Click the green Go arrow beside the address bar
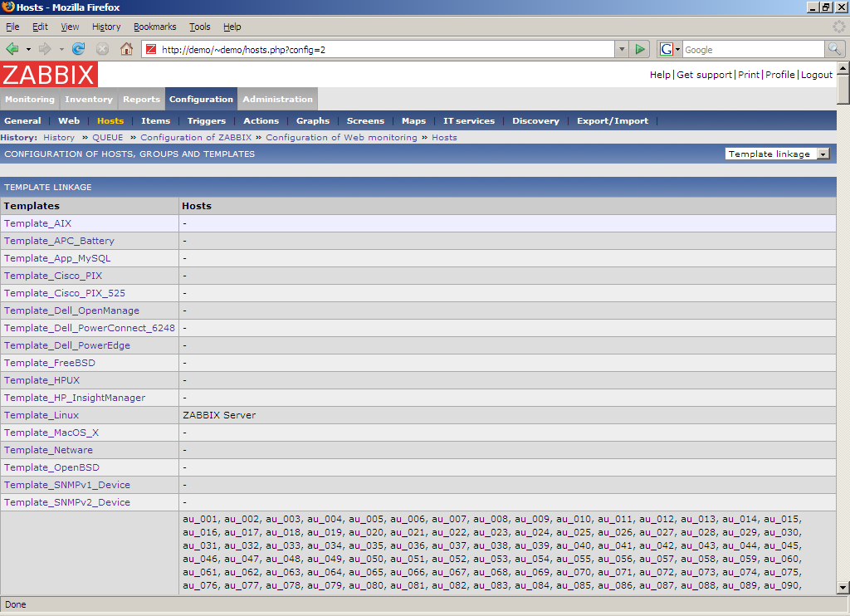 [640, 49]
